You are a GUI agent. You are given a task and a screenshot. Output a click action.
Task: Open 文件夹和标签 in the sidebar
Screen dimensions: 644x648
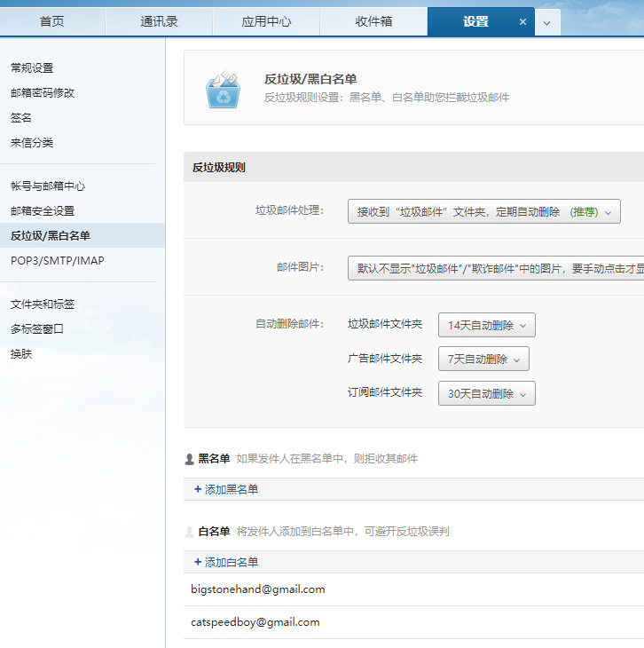43,304
